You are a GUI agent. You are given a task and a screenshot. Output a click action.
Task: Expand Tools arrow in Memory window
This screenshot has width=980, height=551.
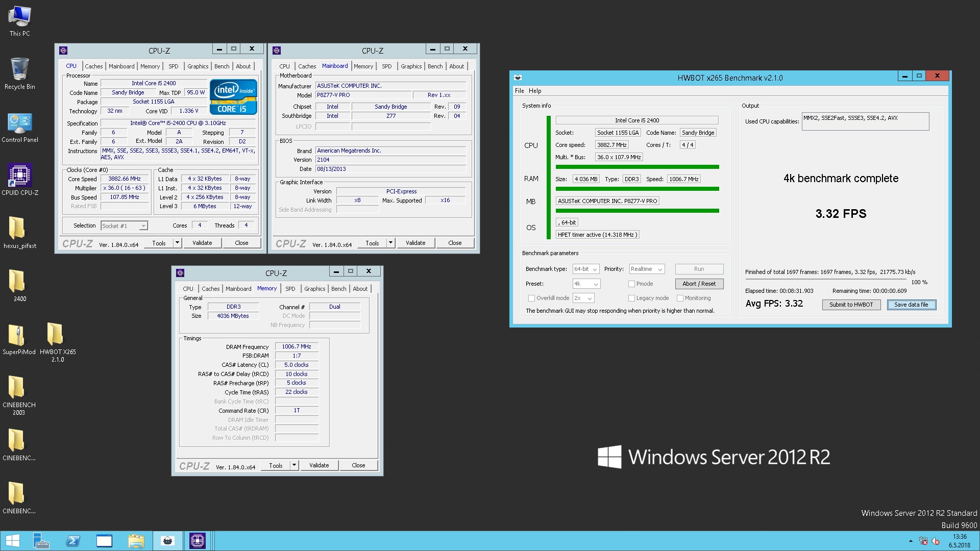[294, 465]
